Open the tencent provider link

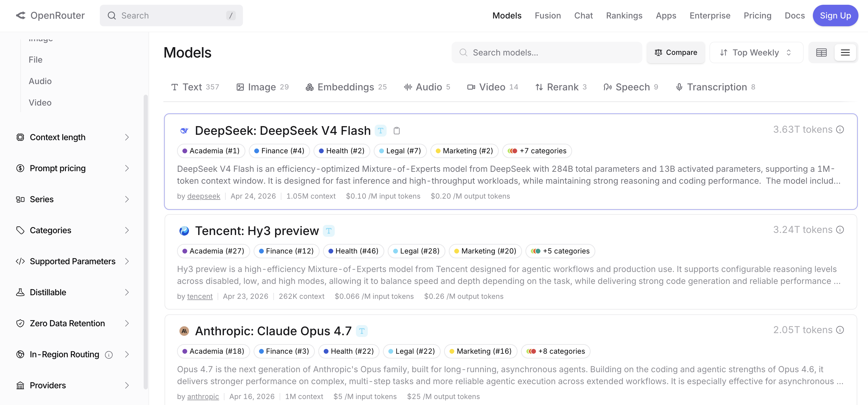pos(200,296)
